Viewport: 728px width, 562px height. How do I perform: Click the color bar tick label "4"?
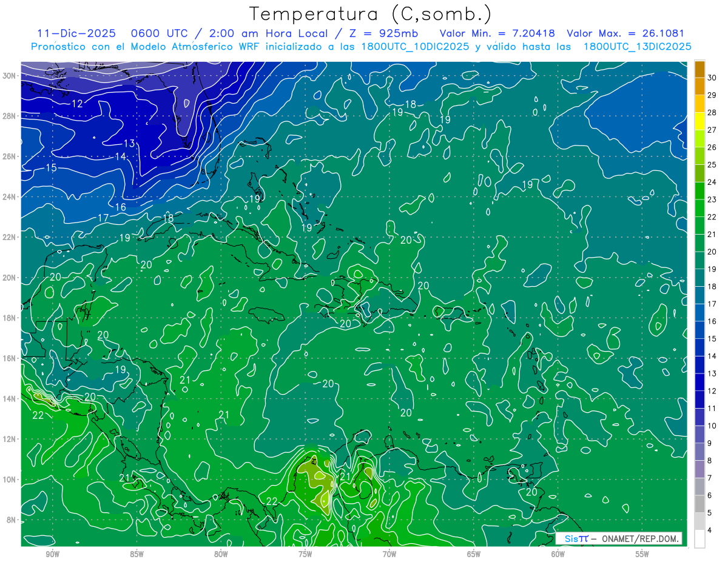pyautogui.click(x=710, y=530)
